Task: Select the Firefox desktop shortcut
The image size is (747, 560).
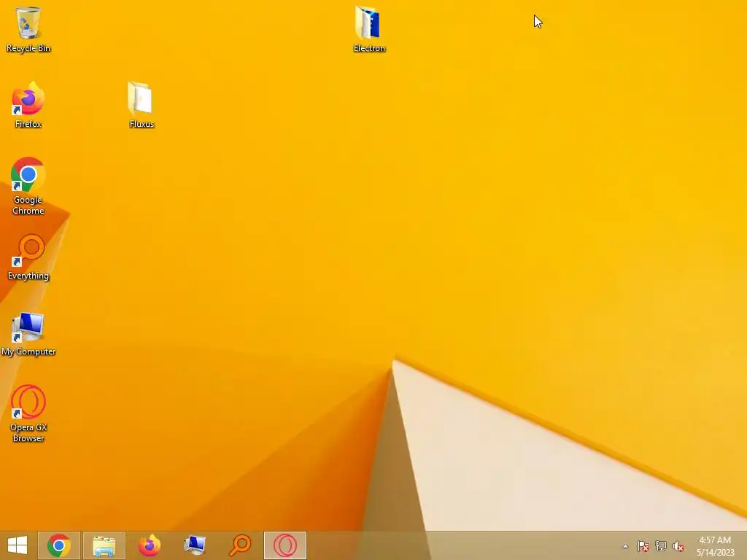Action: tap(28, 105)
